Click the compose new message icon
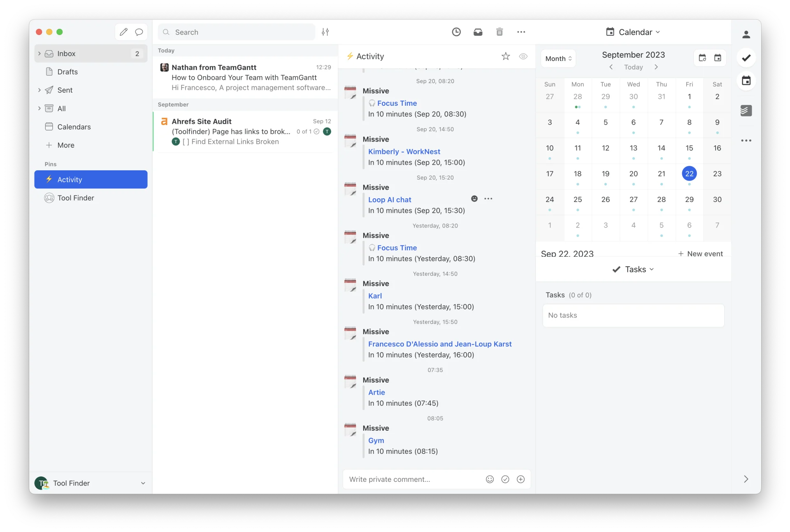 (x=123, y=32)
